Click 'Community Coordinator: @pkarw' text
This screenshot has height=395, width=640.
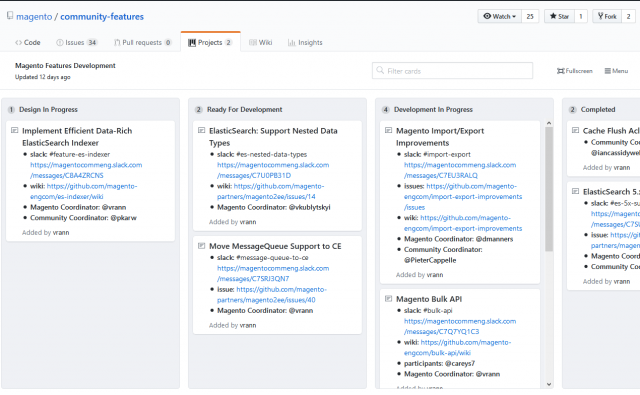coord(83,218)
